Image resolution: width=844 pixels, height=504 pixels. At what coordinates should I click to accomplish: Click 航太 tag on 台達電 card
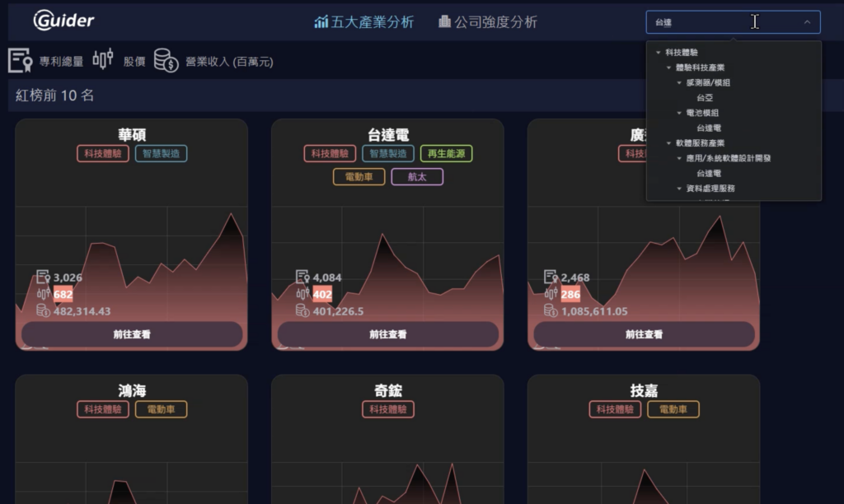pos(417,176)
